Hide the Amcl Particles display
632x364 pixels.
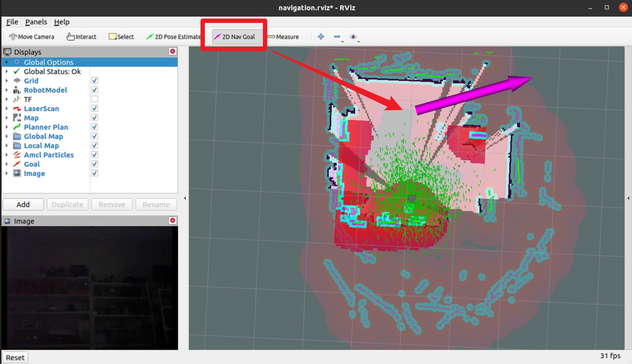pyautogui.click(x=95, y=154)
